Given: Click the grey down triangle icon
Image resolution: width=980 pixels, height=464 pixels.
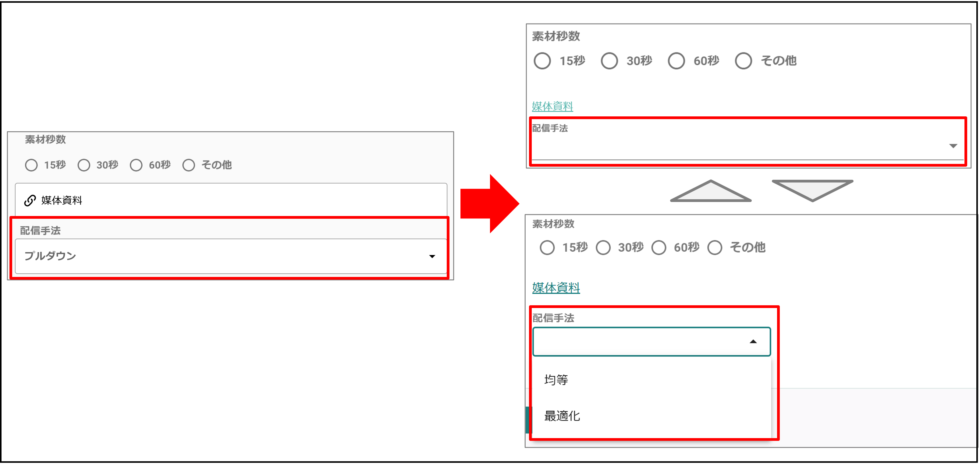Looking at the screenshot, I should (x=812, y=190).
